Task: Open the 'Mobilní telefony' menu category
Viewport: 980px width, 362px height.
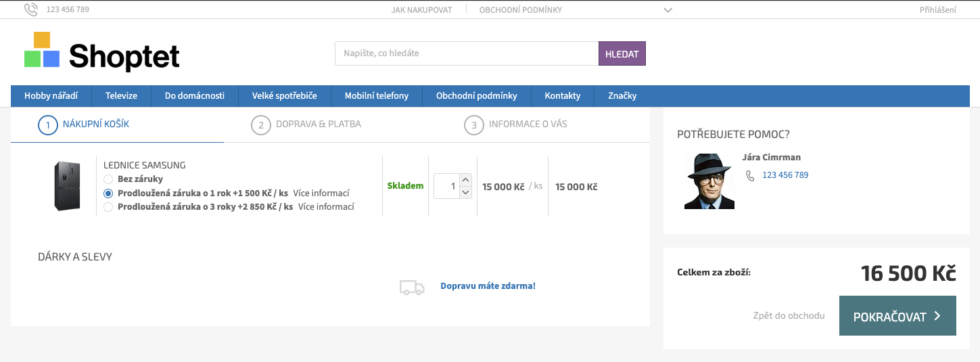Action: pos(376,96)
